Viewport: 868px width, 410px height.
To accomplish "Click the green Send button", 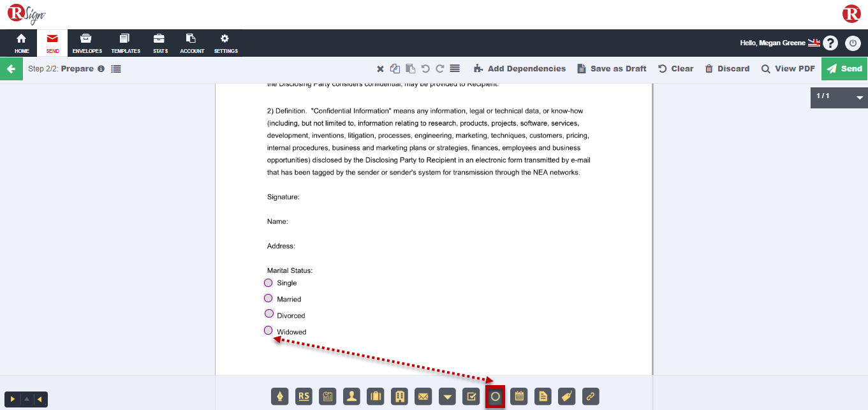I will point(844,69).
